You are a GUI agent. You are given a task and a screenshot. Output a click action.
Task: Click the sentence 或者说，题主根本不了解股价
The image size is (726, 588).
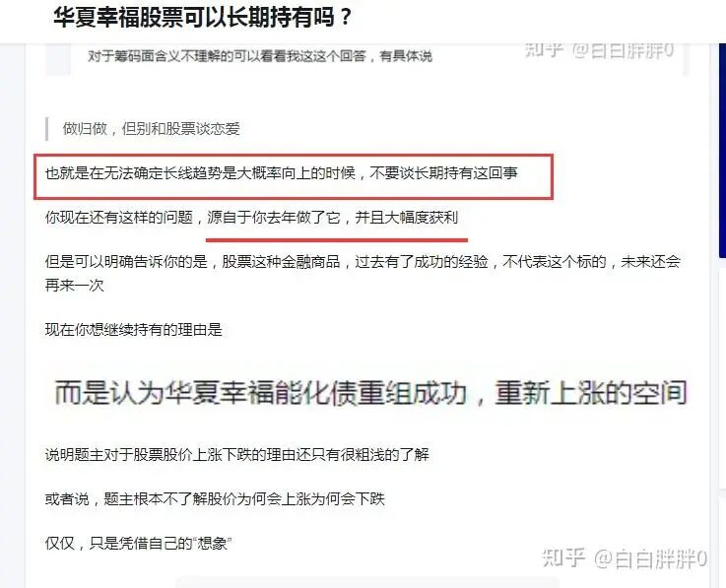coord(215,499)
